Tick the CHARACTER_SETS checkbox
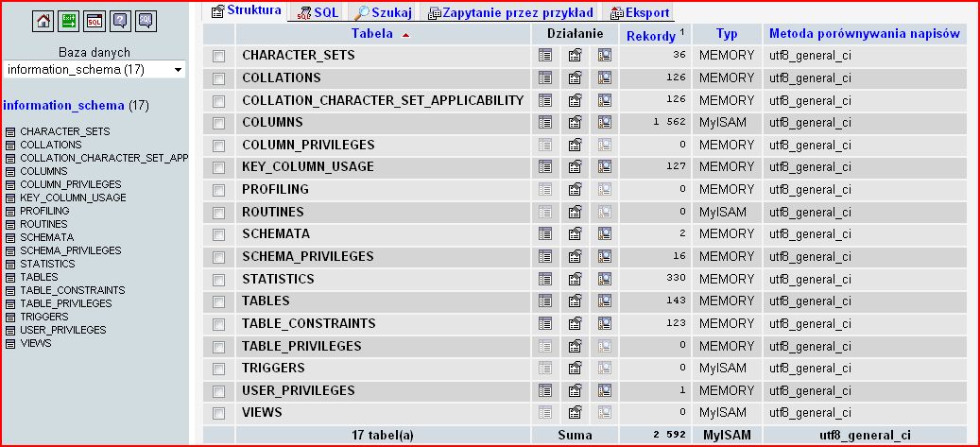The height and width of the screenshot is (447, 980). [x=218, y=57]
